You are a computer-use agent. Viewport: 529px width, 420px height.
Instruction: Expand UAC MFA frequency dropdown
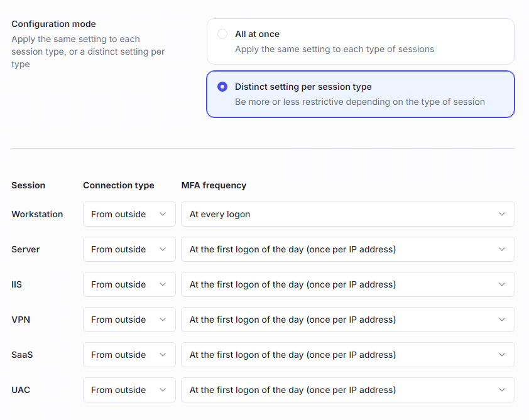pyautogui.click(x=347, y=390)
